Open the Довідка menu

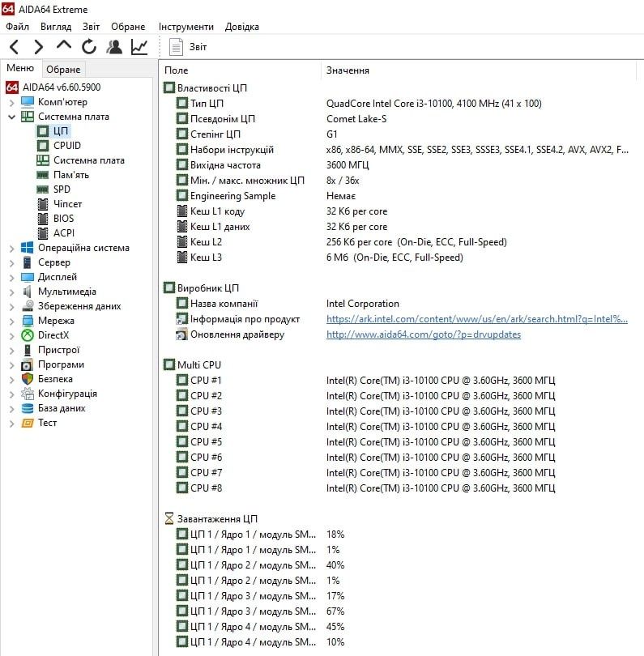(242, 27)
